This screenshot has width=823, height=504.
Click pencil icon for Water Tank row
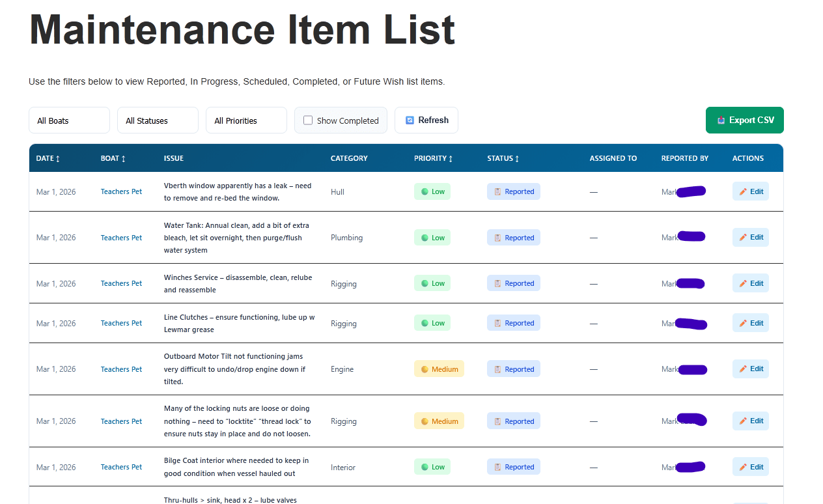click(x=743, y=238)
